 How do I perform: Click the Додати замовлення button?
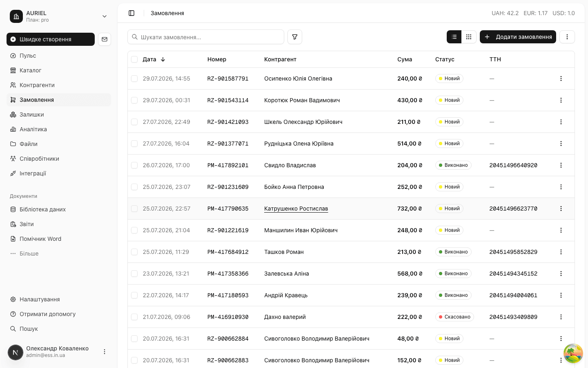[x=518, y=37]
